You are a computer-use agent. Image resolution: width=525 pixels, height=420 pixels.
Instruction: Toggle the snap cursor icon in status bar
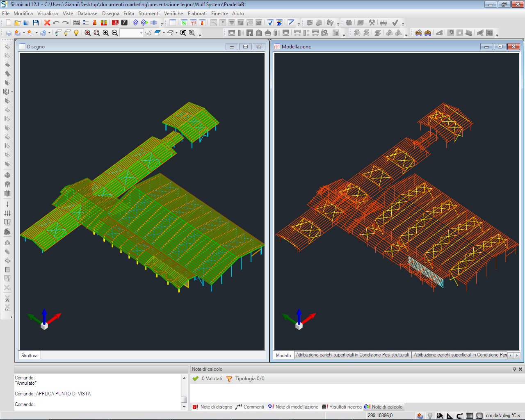[440, 415]
